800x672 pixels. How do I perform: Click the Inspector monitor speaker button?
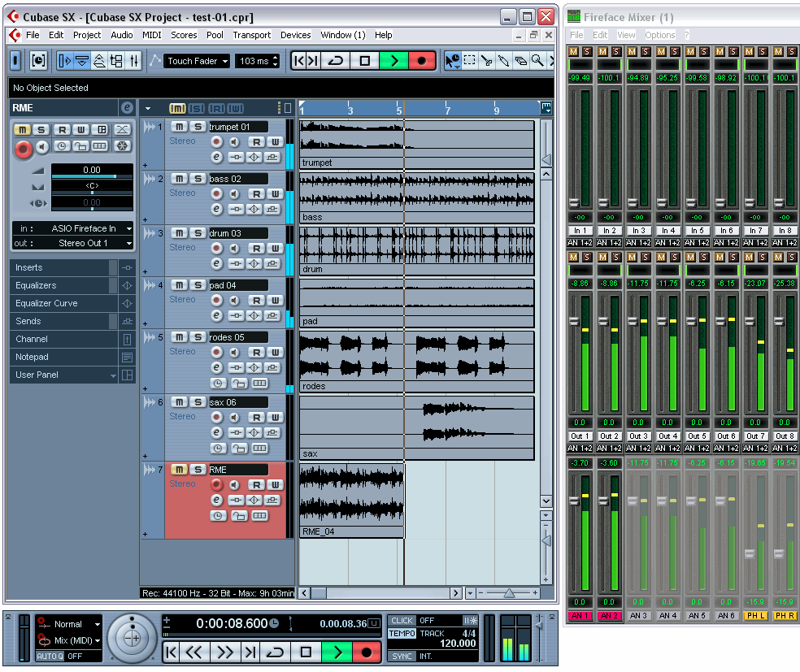click(x=41, y=147)
